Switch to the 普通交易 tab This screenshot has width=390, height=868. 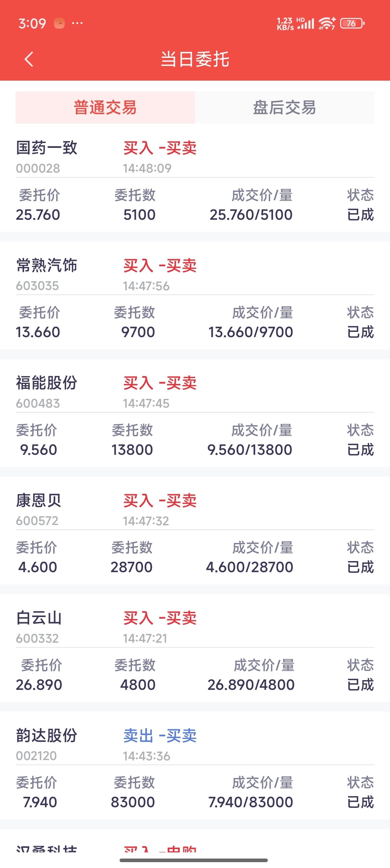[105, 108]
